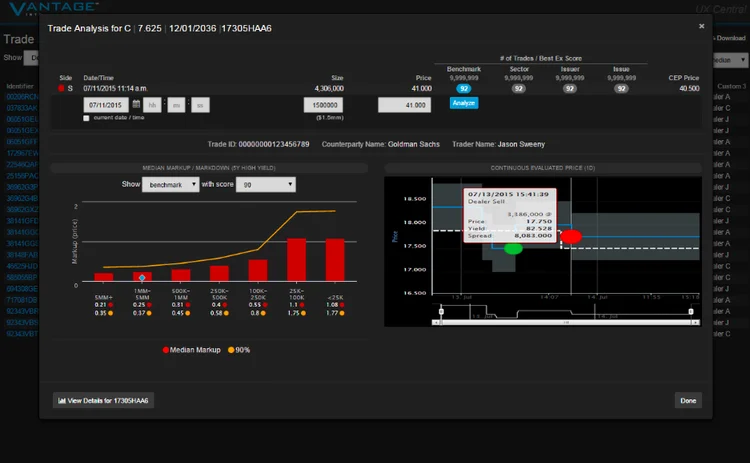This screenshot has height=463, width=750.
Task: Click the Median Markup / Markdown panel header
Action: 209,168
